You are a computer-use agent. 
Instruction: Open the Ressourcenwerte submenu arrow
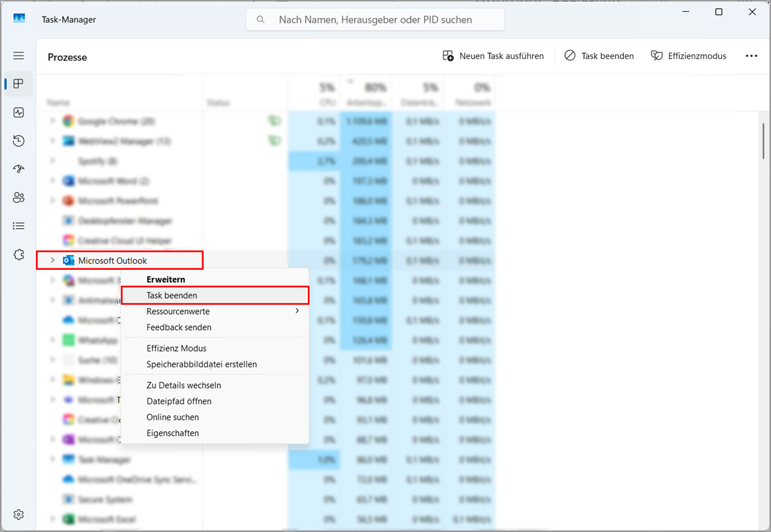click(x=297, y=311)
